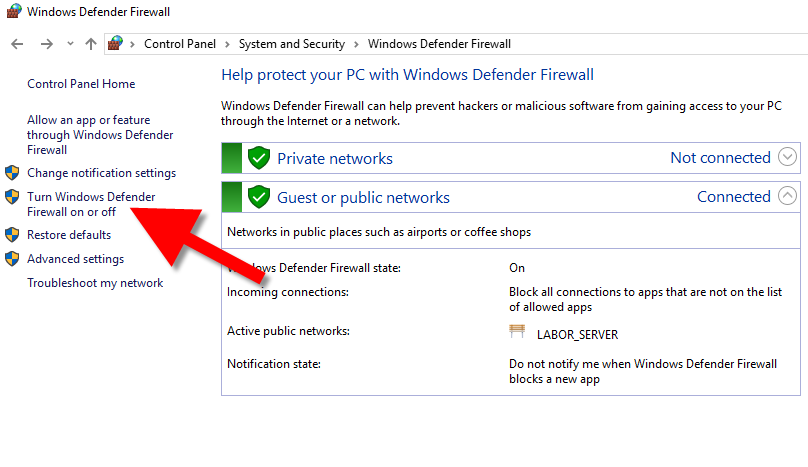Screen dimensions: 808x467
Task: Click shield icon next to Change notification settings
Action: pyautogui.click(x=12, y=173)
